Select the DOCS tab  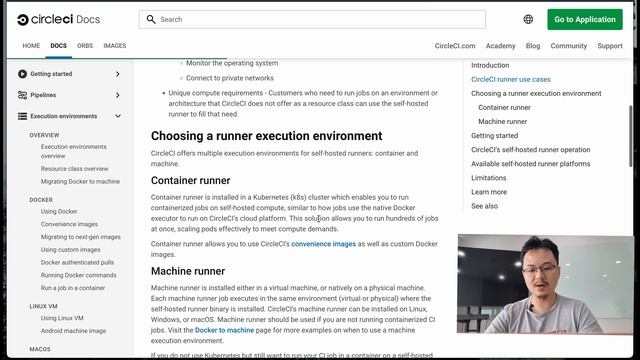click(58, 46)
